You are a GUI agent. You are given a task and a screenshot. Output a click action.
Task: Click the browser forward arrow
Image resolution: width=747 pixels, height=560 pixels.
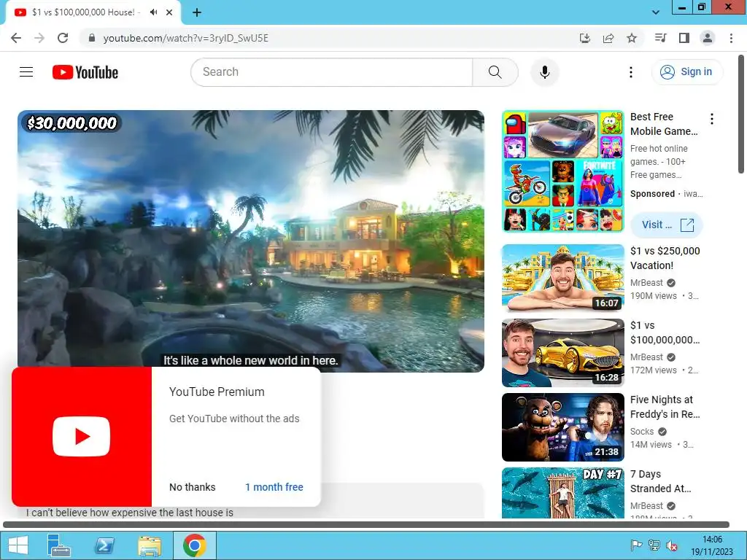pos(39,38)
